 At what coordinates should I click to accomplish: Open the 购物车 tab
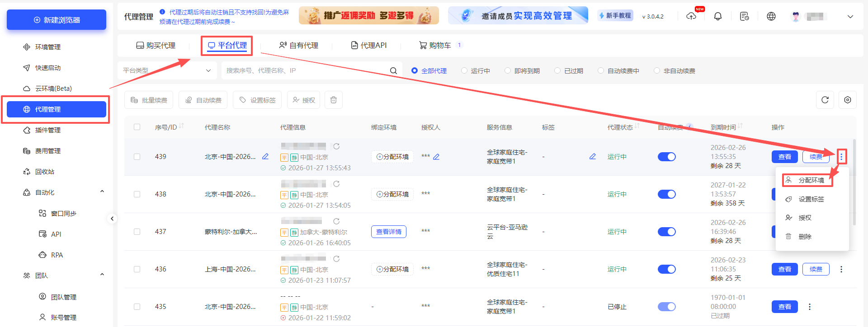point(435,46)
